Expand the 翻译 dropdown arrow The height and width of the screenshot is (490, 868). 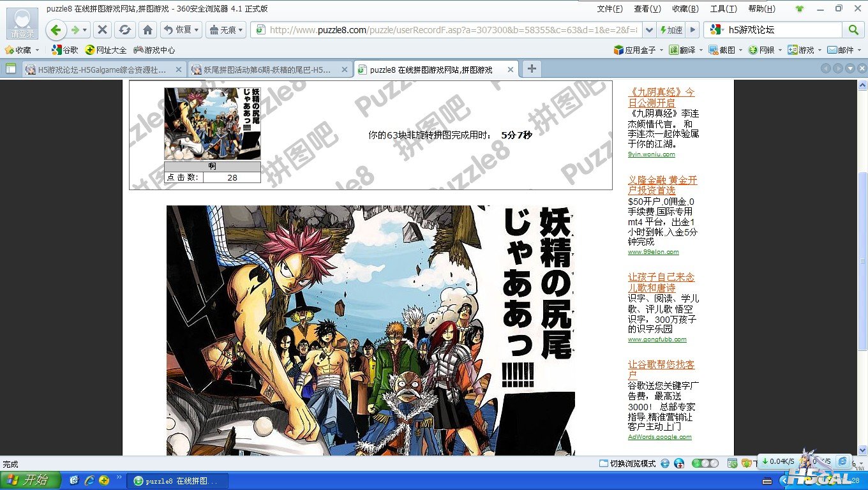click(x=701, y=50)
